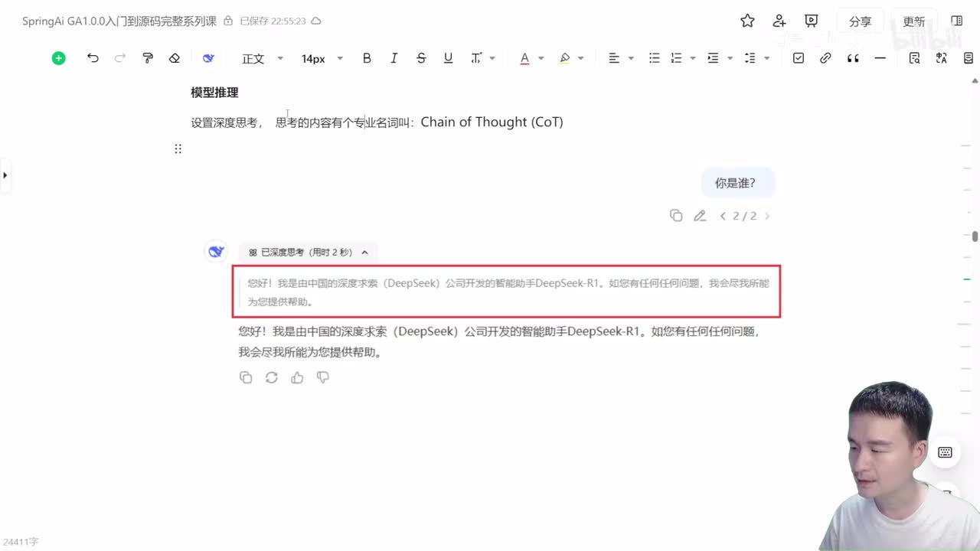
Task: Open the on-screen keyboard floating button
Action: click(945, 452)
